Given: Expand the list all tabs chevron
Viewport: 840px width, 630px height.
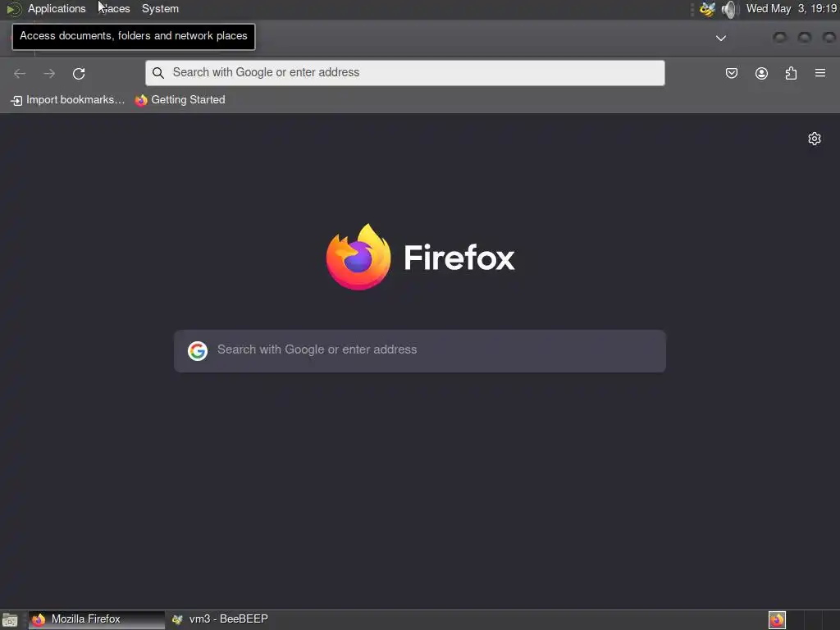Looking at the screenshot, I should click(x=721, y=38).
